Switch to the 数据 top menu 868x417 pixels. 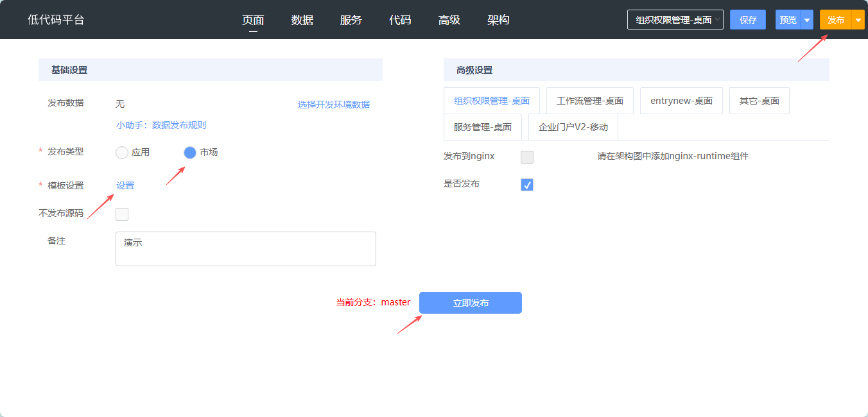click(x=302, y=20)
